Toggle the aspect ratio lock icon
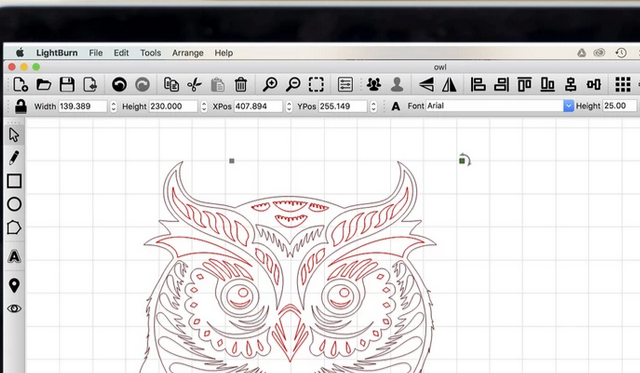 [x=20, y=106]
